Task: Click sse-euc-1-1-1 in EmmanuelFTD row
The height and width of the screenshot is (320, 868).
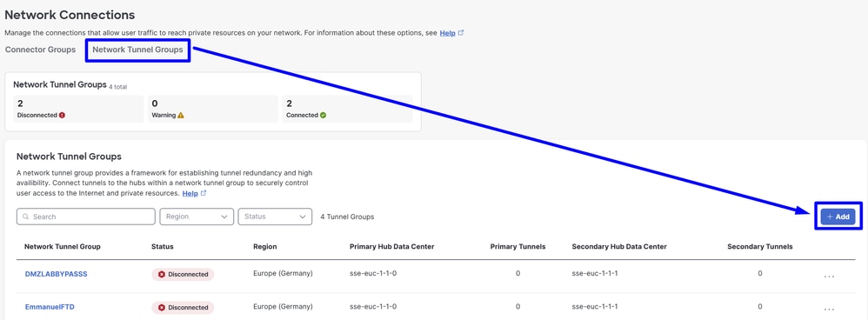Action: pyautogui.click(x=595, y=307)
